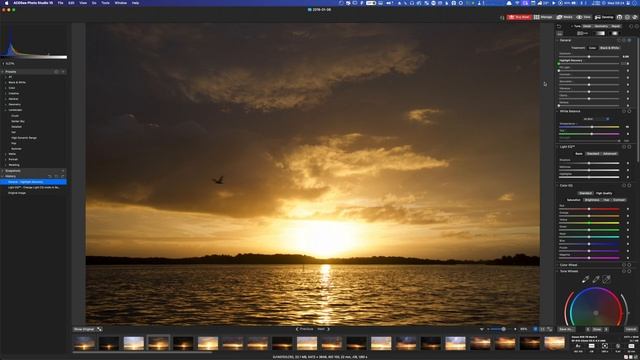Open the Edit menu
The image size is (640, 360).
click(71, 3)
